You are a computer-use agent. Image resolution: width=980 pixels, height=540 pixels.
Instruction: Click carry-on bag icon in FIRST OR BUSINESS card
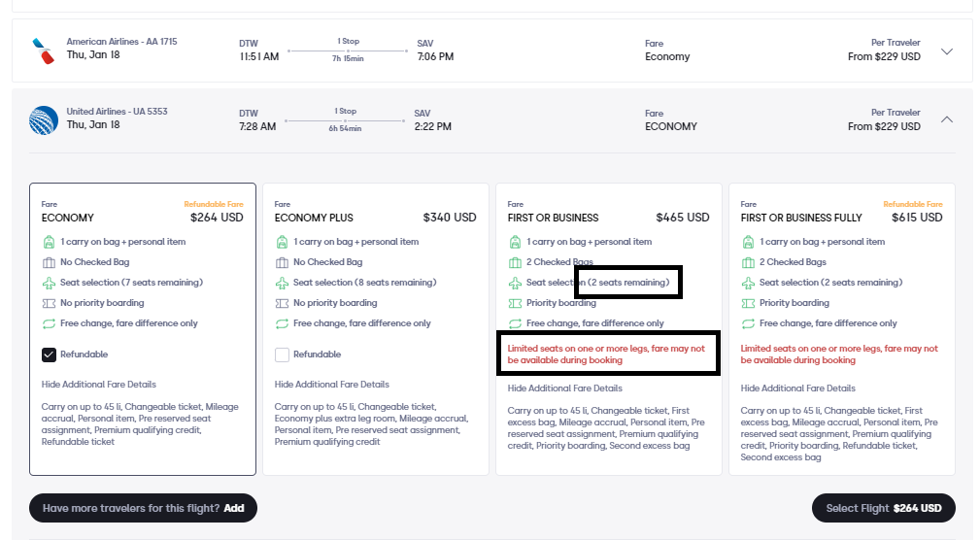click(515, 242)
